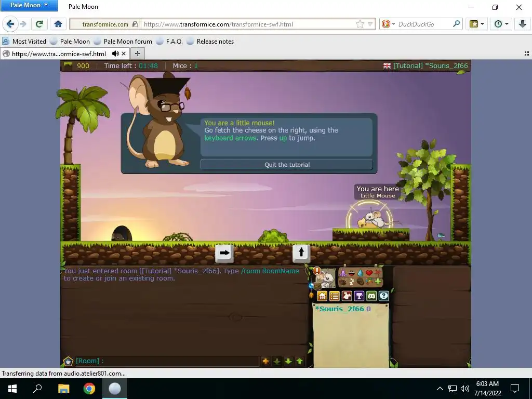Image resolution: width=532 pixels, height=399 pixels.
Task: Open the Pale Moon bookmark
Action: (70, 42)
